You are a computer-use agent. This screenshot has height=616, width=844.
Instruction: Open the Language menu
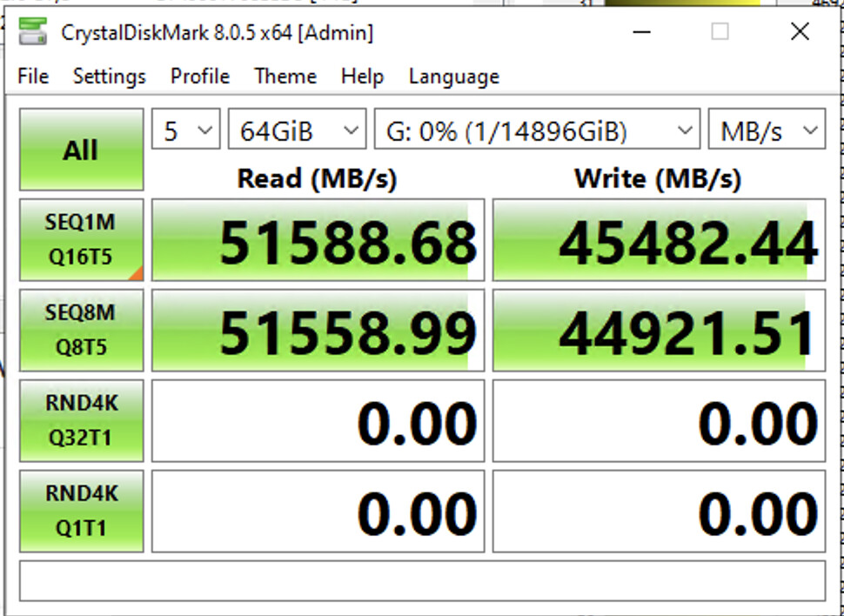453,77
